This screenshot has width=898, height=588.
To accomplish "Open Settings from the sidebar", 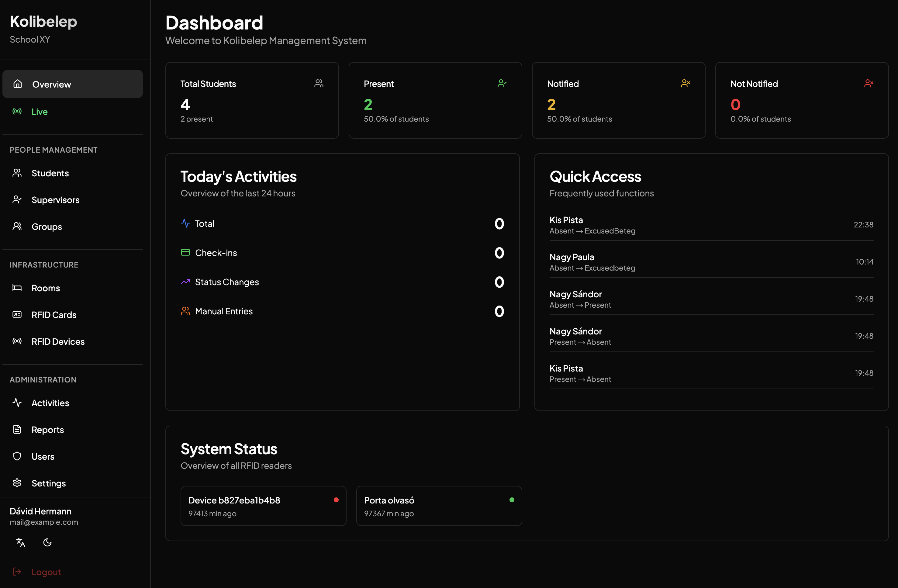I will coord(48,483).
